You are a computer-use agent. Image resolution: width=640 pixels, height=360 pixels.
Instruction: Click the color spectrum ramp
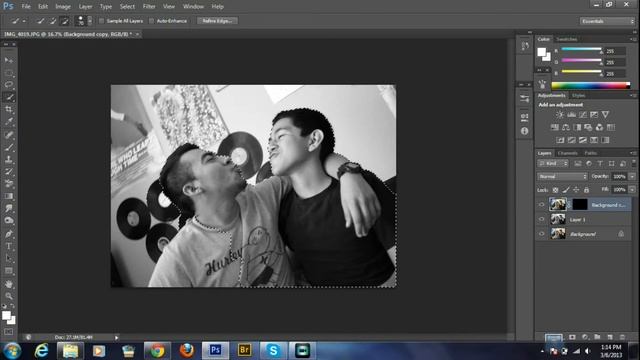coord(591,85)
